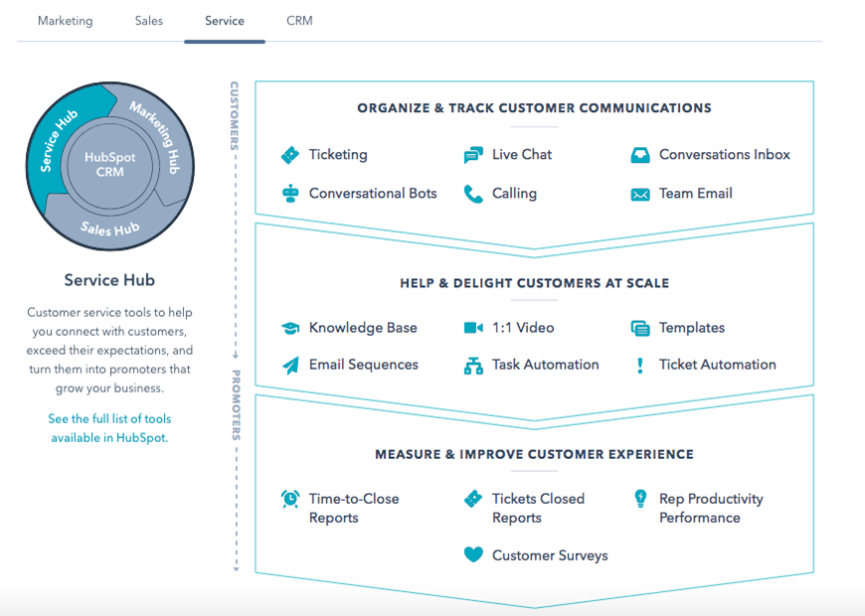Click the Measure & Improve Customer Experience heading
The image size is (865, 616).
[x=534, y=454]
